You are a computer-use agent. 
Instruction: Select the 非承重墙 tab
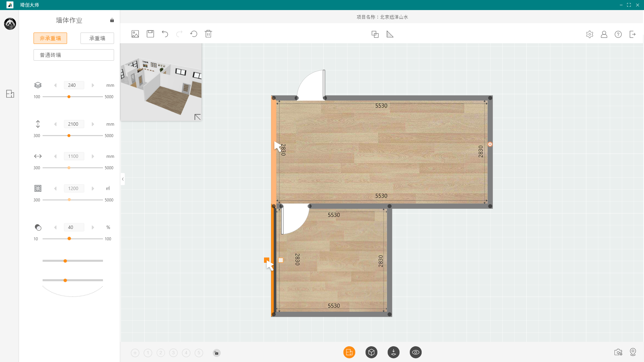point(50,38)
